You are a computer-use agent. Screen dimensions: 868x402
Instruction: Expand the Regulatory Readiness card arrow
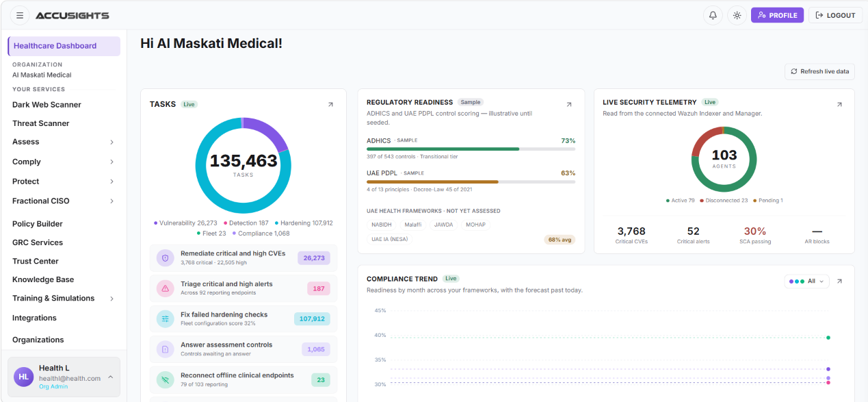[568, 105]
